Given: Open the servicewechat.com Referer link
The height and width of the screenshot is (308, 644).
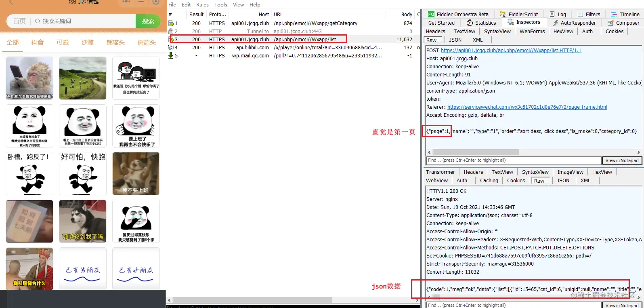Looking at the screenshot, I should click(x=527, y=107).
